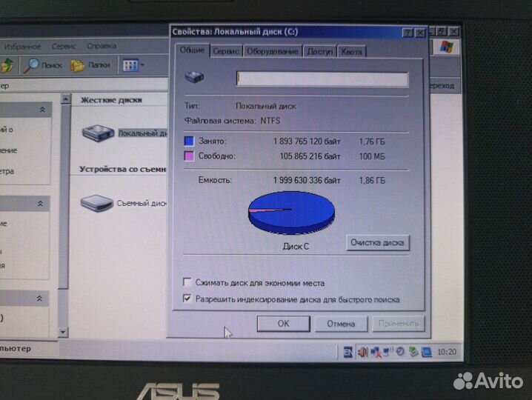Collapse the first left pane section chevron
532x400 pixels.
(x=42, y=110)
